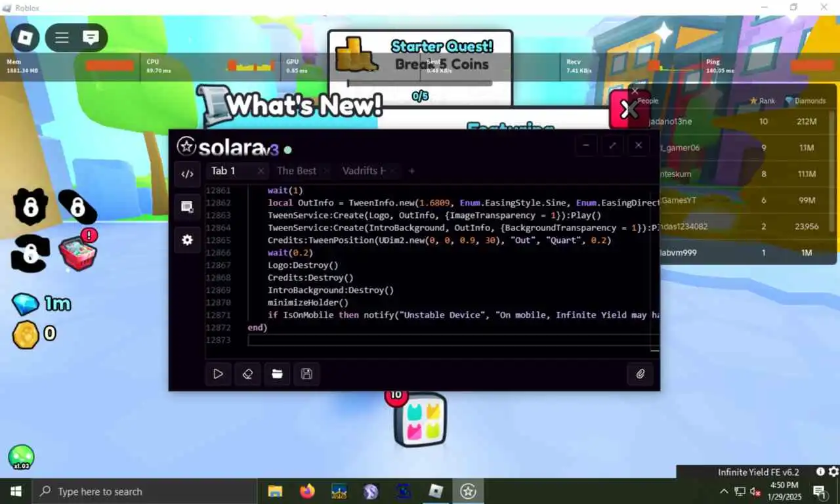The width and height of the screenshot is (840, 504).
Task: Click the red shopping basket icon
Action: [78, 253]
